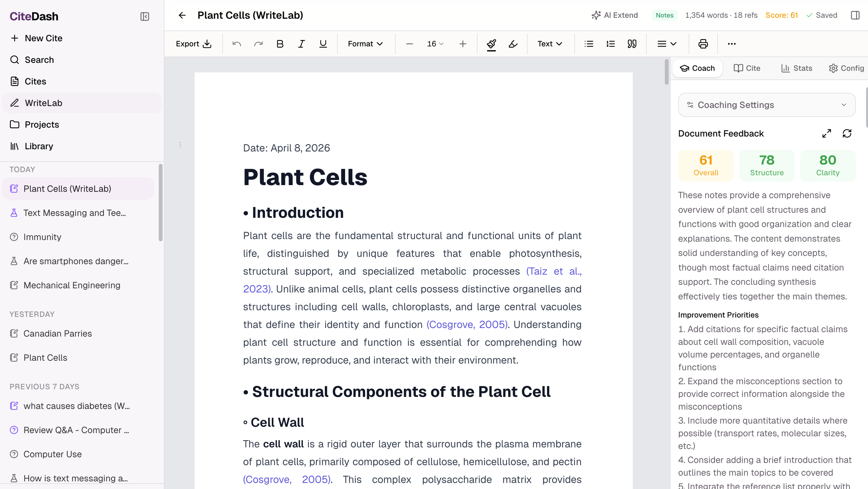Viewport: 868px width, 489px height.
Task: Toggle italic formatting
Action: 301,44
